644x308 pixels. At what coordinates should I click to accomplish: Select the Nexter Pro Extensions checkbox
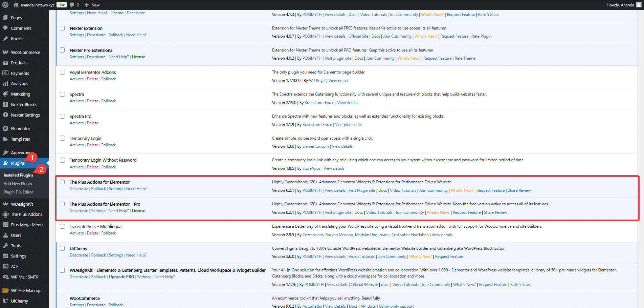(x=62, y=50)
